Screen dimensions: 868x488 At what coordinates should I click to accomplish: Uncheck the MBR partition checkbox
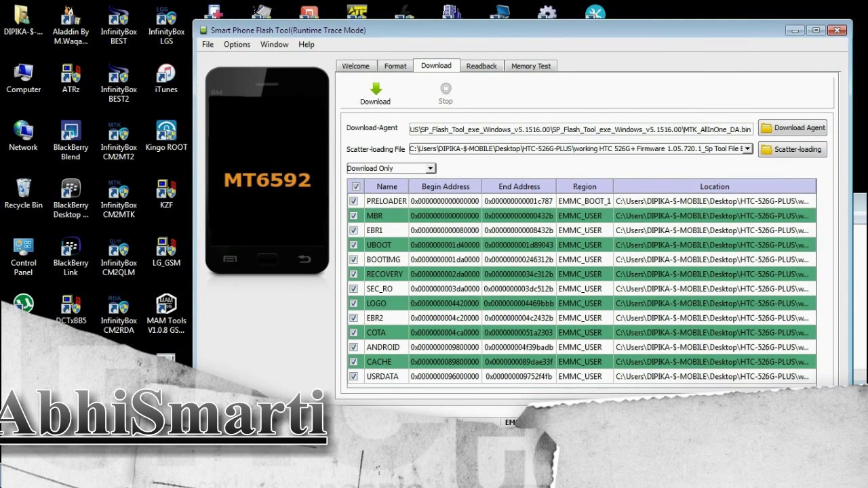pos(353,216)
